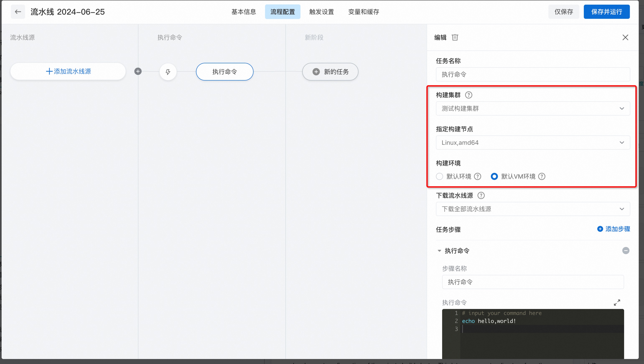Open the 下载全部流水线源 dropdown
Image resolution: width=644 pixels, height=364 pixels.
[x=533, y=209]
